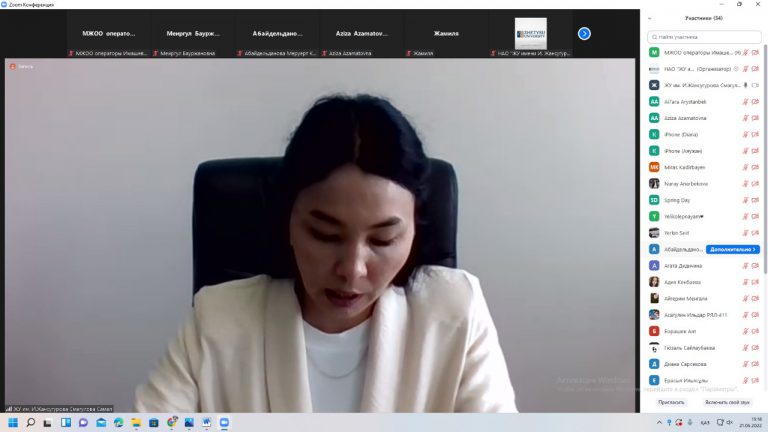Click the SD avatar for Spring Day
This screenshot has width=768, height=432.
tap(654, 200)
